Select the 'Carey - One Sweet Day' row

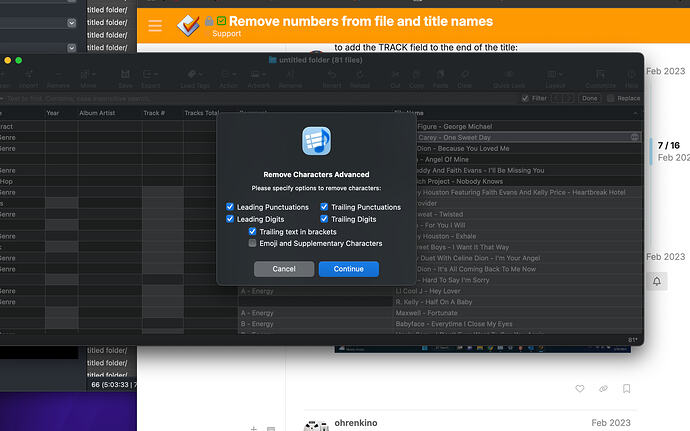click(529, 137)
